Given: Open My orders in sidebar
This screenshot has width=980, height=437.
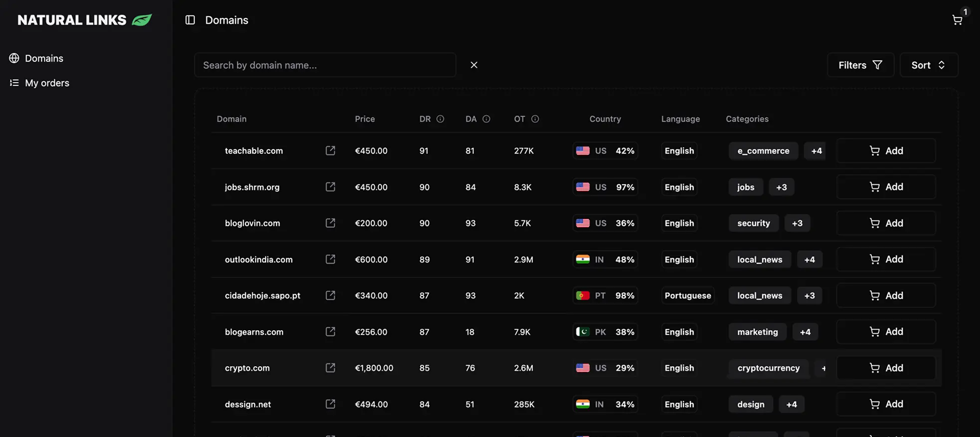Looking at the screenshot, I should pos(47,83).
